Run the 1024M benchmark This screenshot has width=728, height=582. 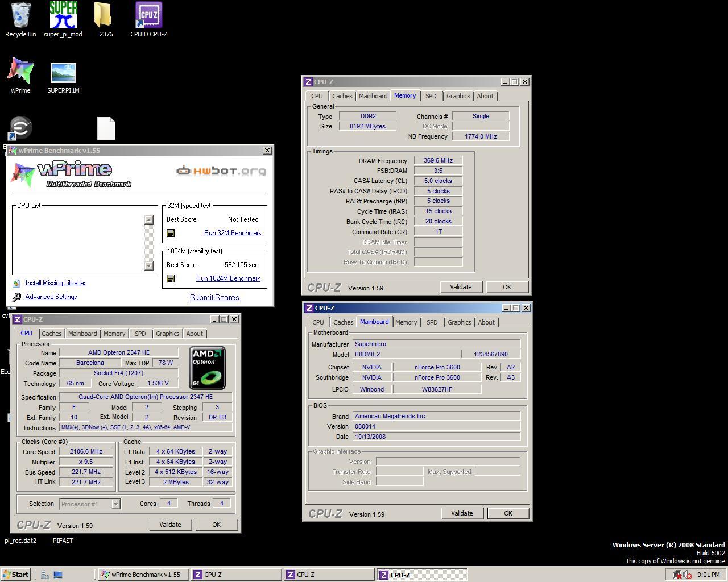(x=228, y=278)
